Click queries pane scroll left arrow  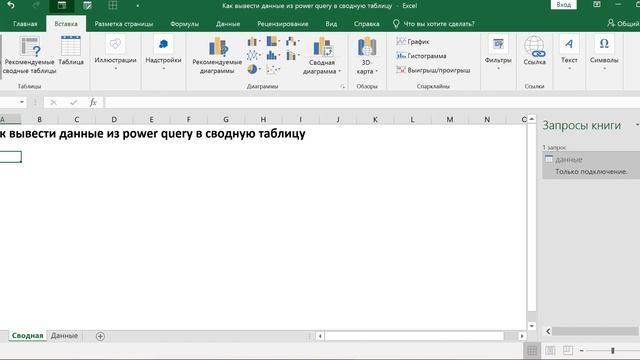[548, 331]
